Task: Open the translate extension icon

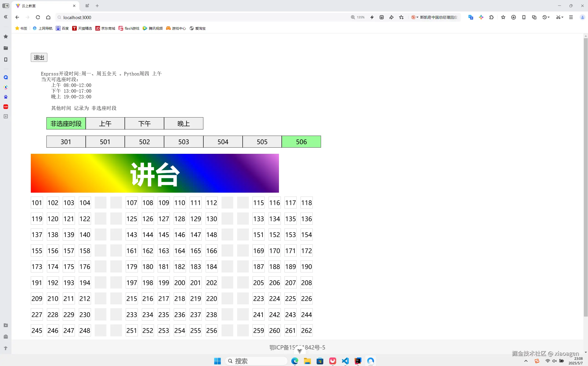Action: click(470, 17)
